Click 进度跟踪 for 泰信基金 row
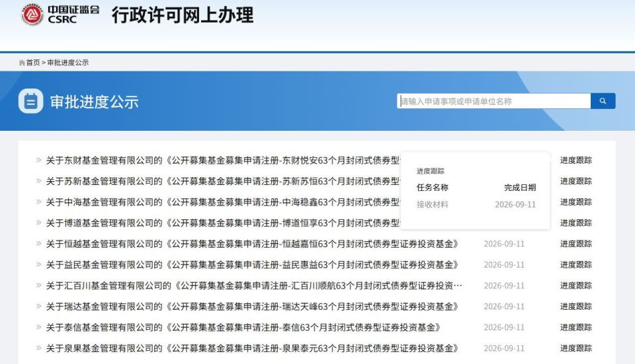This screenshot has height=364, width=635. pos(576,328)
